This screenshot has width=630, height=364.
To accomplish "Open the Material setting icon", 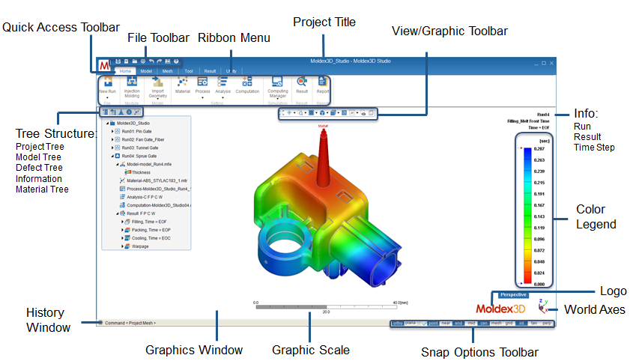I will pos(183,82).
